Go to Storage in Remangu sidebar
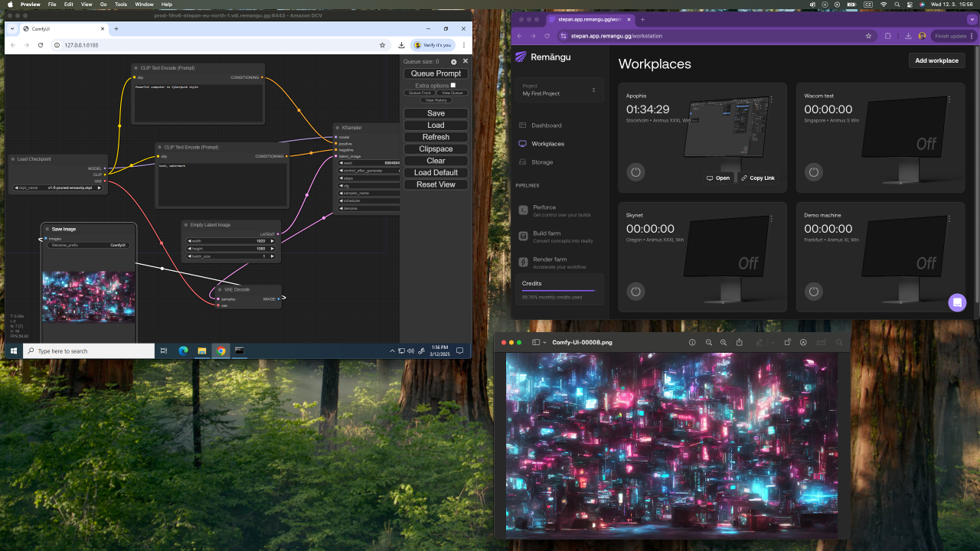This screenshot has height=551, width=980. click(542, 162)
